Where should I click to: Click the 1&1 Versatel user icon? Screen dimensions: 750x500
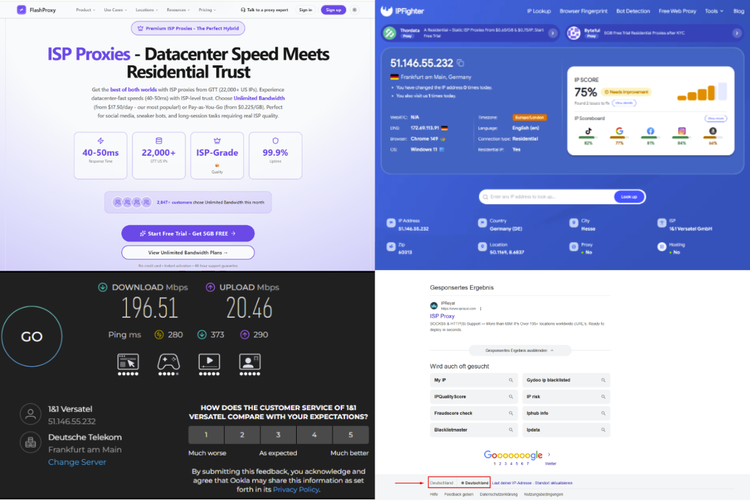click(x=31, y=414)
